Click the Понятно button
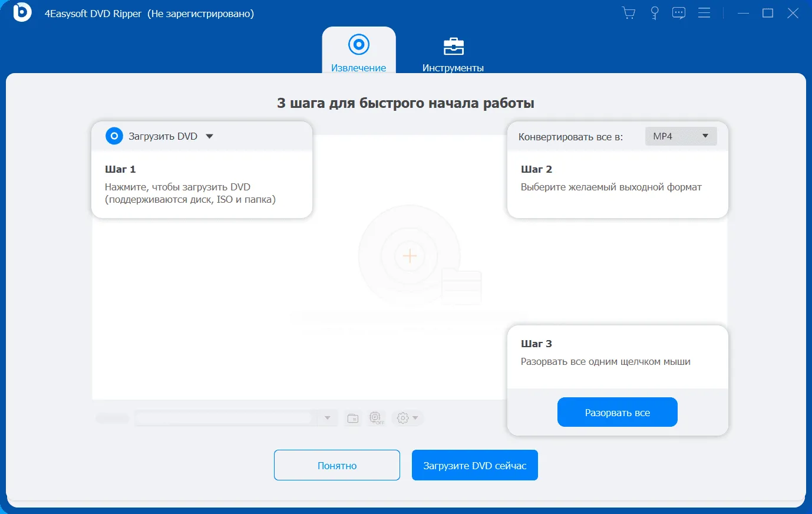This screenshot has height=514, width=812. (x=337, y=465)
